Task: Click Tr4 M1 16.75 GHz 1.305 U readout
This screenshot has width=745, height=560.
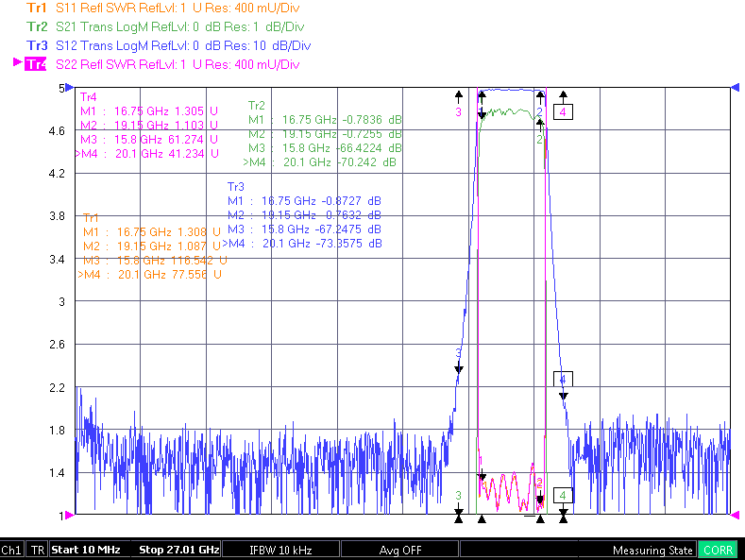Action: point(149,111)
